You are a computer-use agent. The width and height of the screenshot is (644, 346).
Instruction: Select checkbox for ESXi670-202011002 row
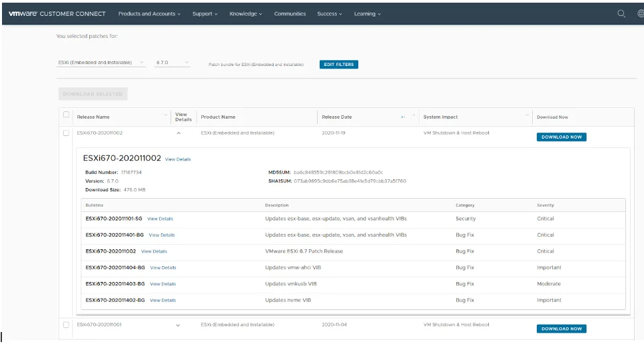coord(66,133)
